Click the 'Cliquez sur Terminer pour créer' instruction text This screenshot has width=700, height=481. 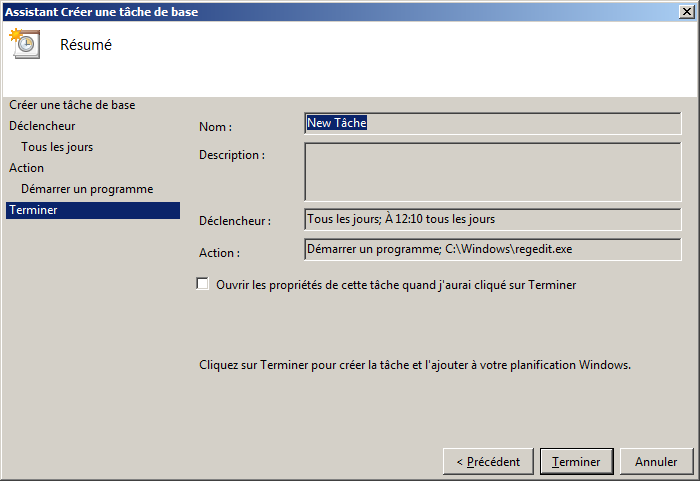[415, 365]
